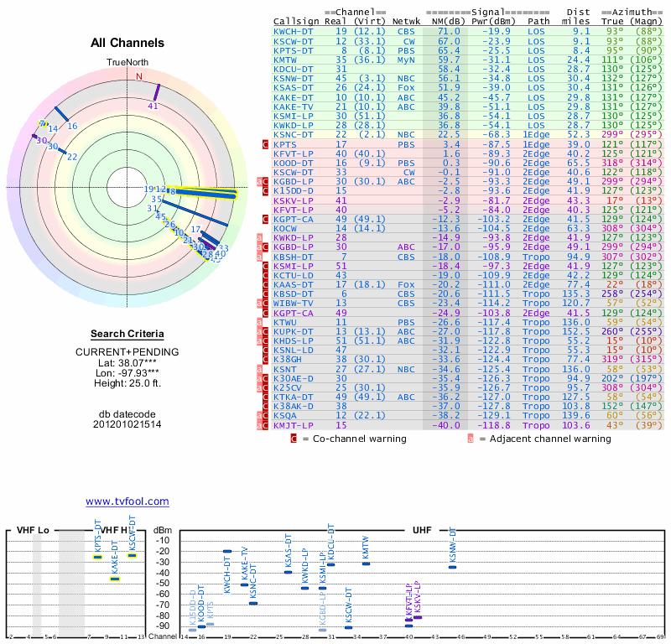Click the KSAS-DT callsign text
This screenshot has height=644, width=671.
293,88
